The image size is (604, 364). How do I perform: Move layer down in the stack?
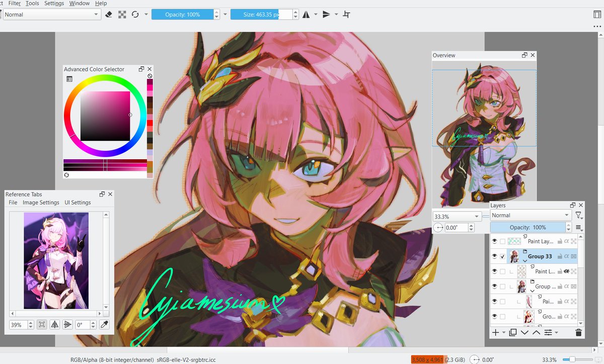(524, 332)
